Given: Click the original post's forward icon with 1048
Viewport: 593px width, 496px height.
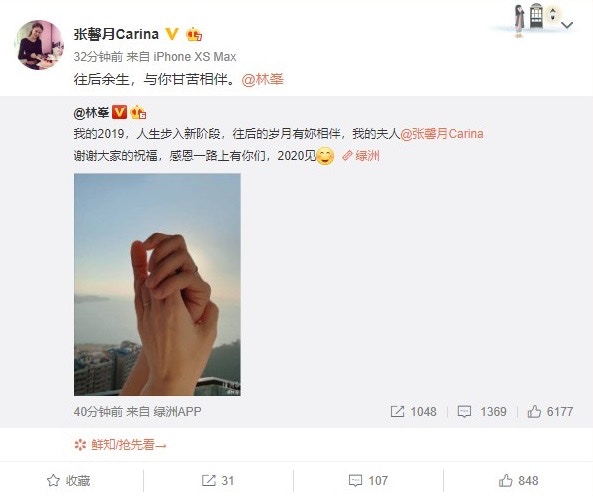Looking at the screenshot, I should (x=413, y=411).
